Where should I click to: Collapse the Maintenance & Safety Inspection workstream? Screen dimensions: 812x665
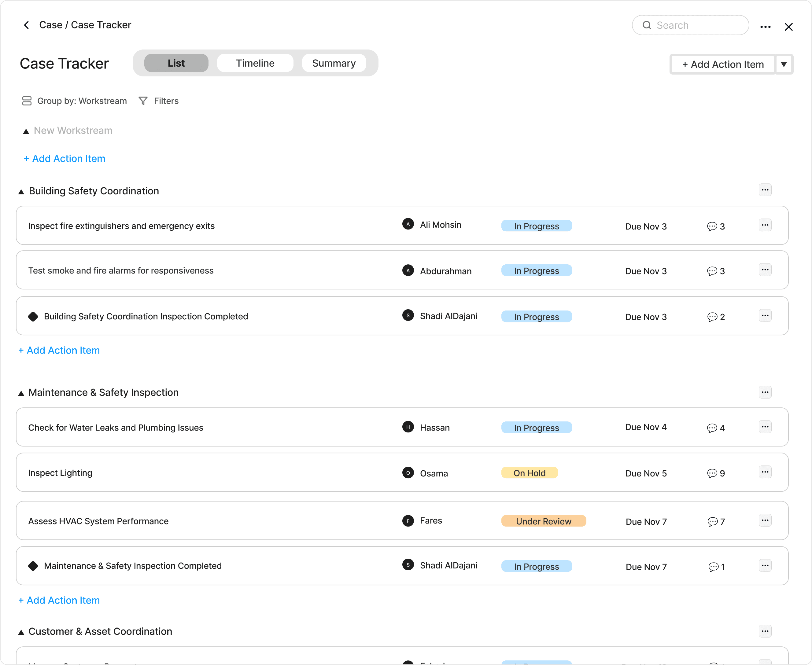[21, 393]
